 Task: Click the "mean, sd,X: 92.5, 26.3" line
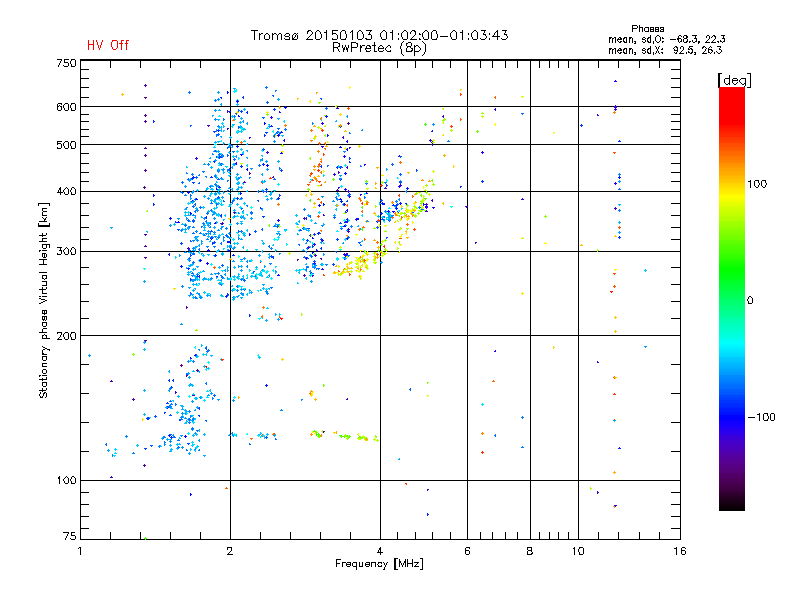pyautogui.click(x=665, y=50)
